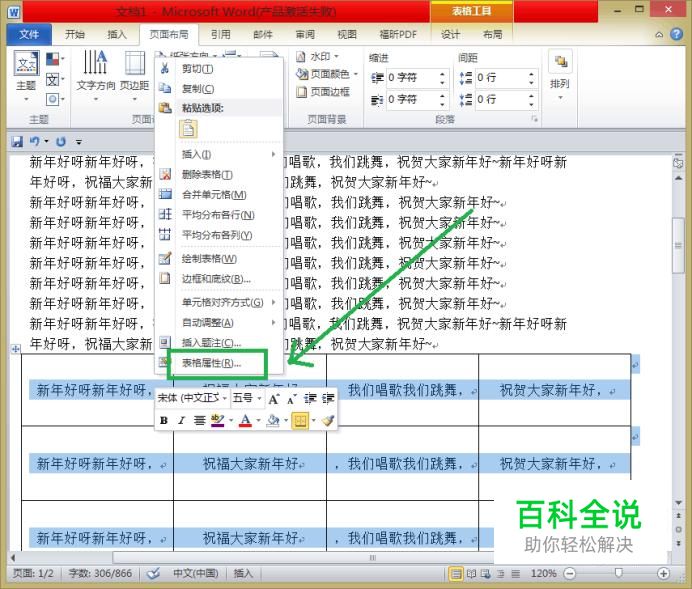This screenshot has height=589, width=692.
Task: Open the 设计 table tools tab
Action: coord(451,34)
